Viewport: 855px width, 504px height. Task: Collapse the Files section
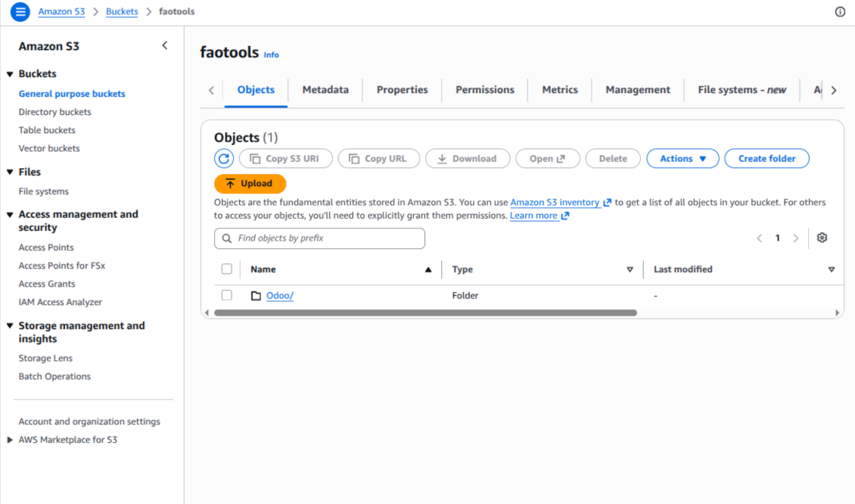pyautogui.click(x=10, y=172)
